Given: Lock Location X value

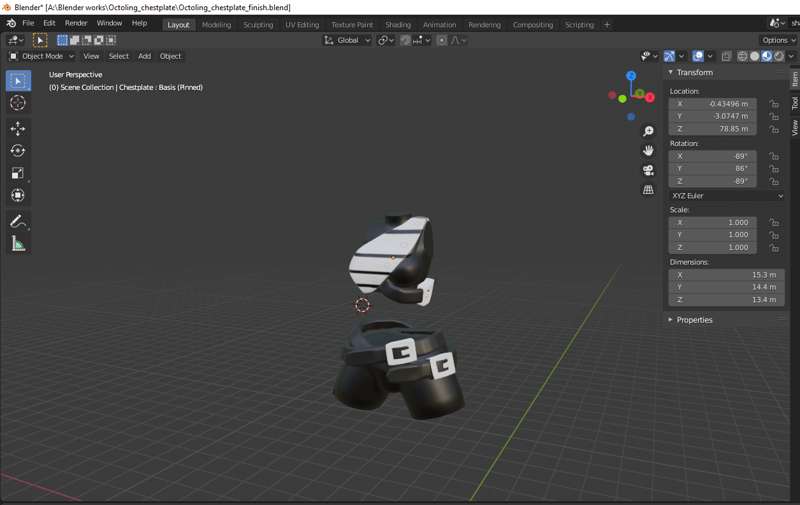Looking at the screenshot, I should [774, 104].
